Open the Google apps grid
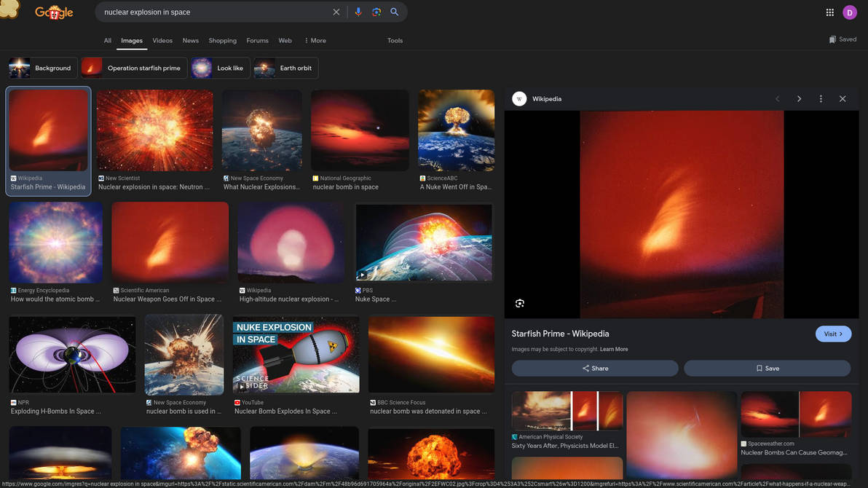The height and width of the screenshot is (488, 868). point(830,12)
